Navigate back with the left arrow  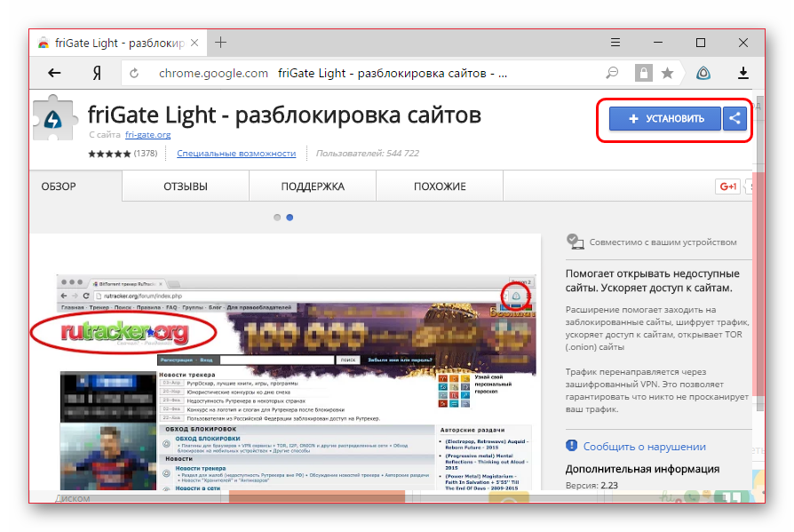coord(53,73)
